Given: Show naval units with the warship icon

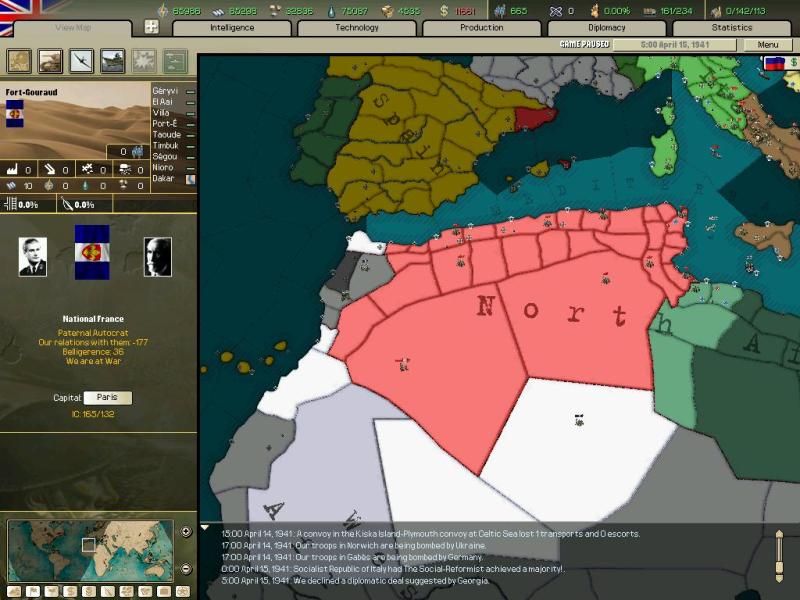Looking at the screenshot, I should click(x=113, y=61).
